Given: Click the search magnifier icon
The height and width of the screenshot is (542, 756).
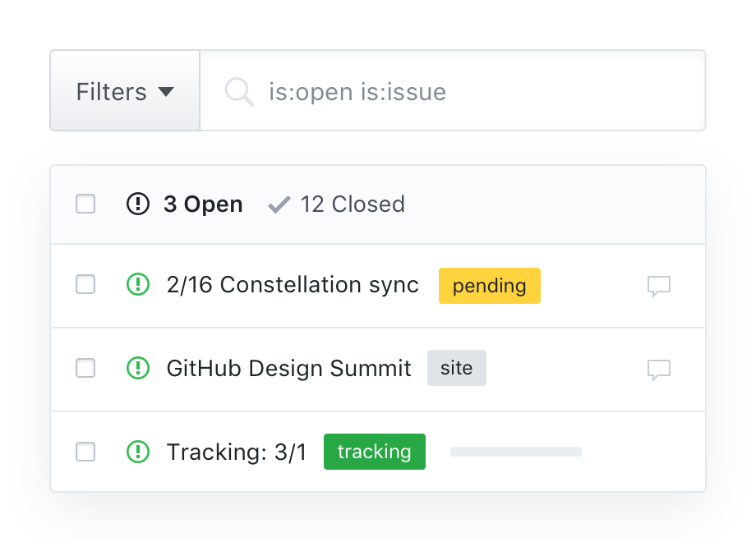Looking at the screenshot, I should [238, 92].
